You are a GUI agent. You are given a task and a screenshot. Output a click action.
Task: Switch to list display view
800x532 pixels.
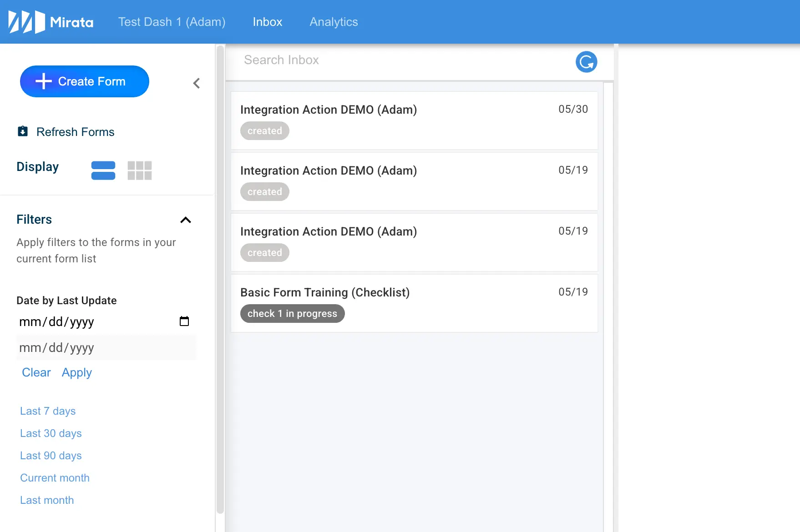(103, 171)
